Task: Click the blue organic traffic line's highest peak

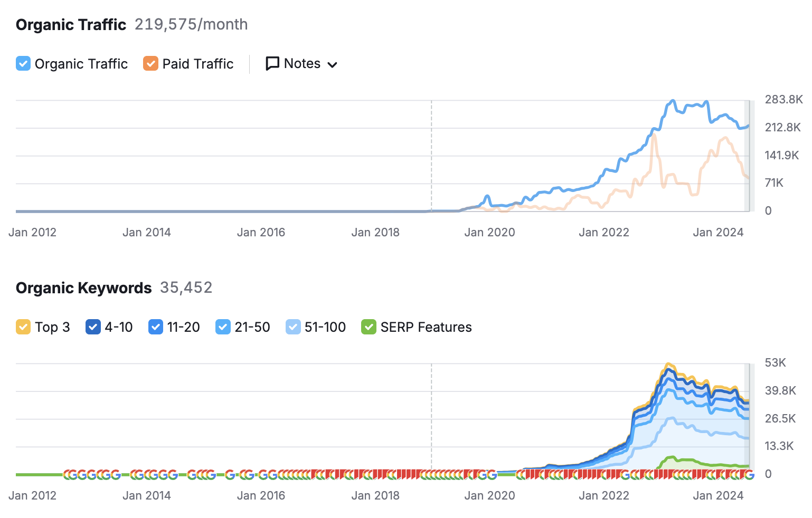Action: coord(673,101)
